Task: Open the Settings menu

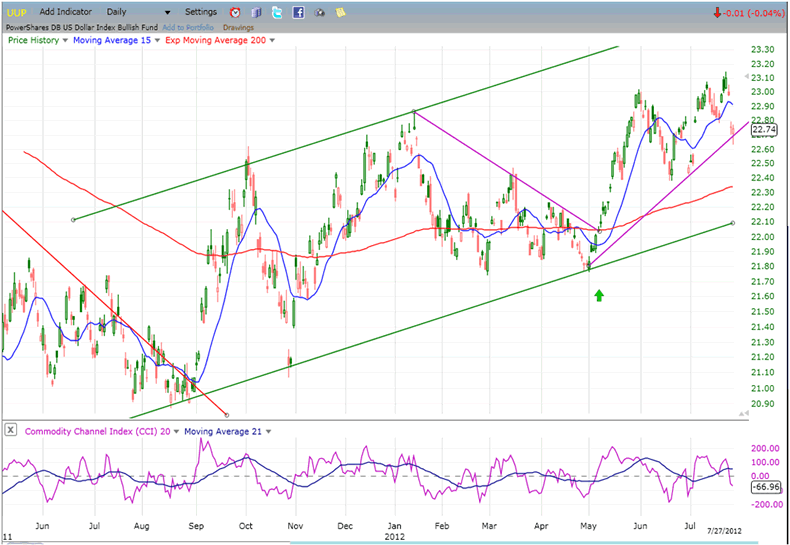Action: [x=200, y=12]
